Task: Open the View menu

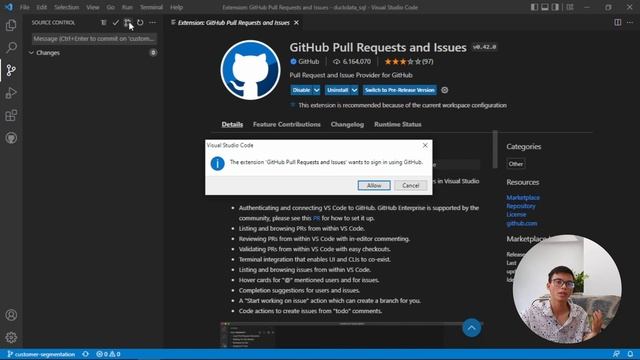Action: coord(93,7)
